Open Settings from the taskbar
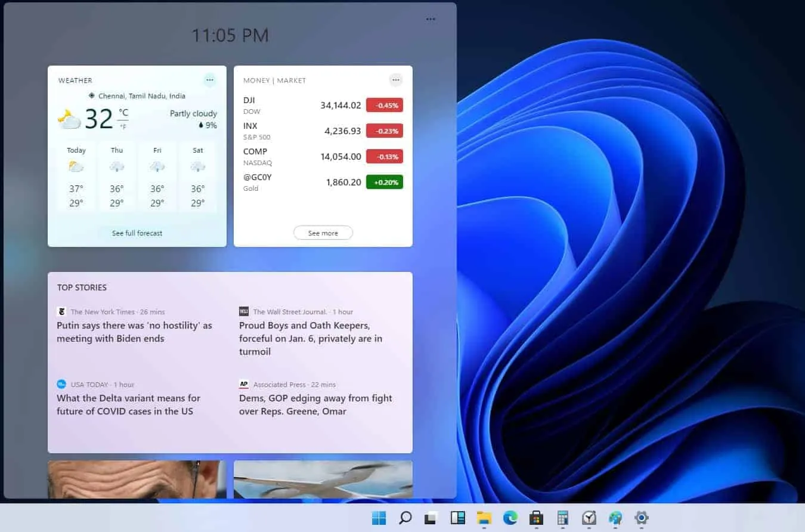 640,519
